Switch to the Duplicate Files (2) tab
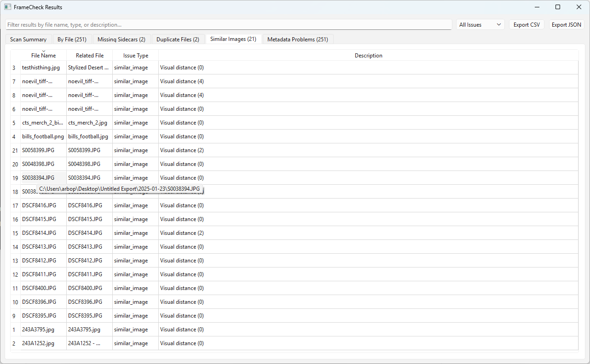Image resolution: width=590 pixels, height=364 pixels. coord(178,39)
